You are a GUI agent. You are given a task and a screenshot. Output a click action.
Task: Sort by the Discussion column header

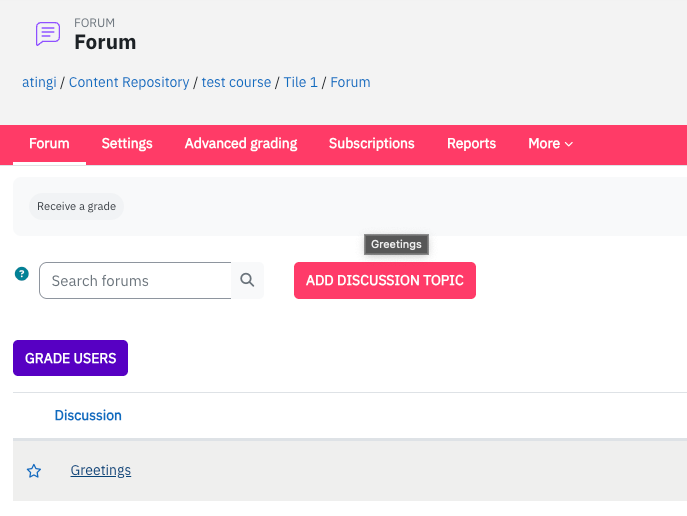pyautogui.click(x=88, y=415)
